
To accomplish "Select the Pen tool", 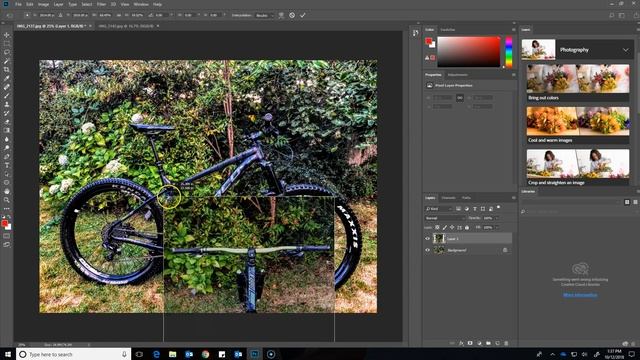I will (x=7, y=156).
